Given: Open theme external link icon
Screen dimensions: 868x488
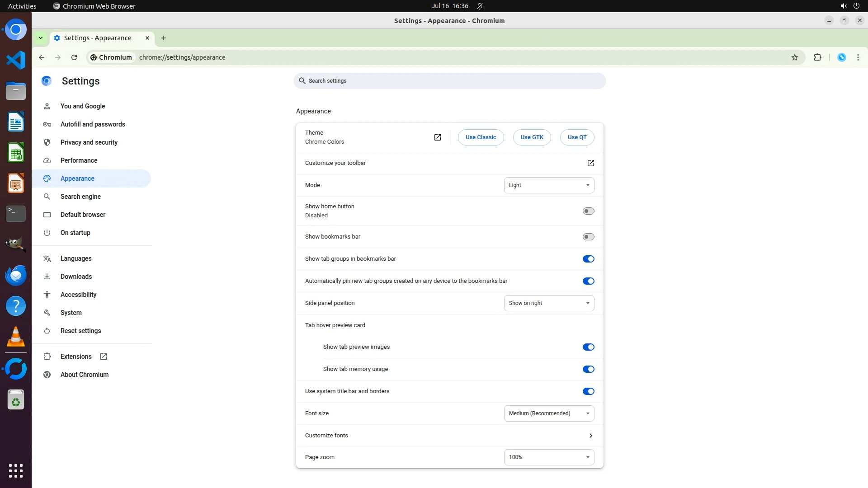Looking at the screenshot, I should point(437,137).
